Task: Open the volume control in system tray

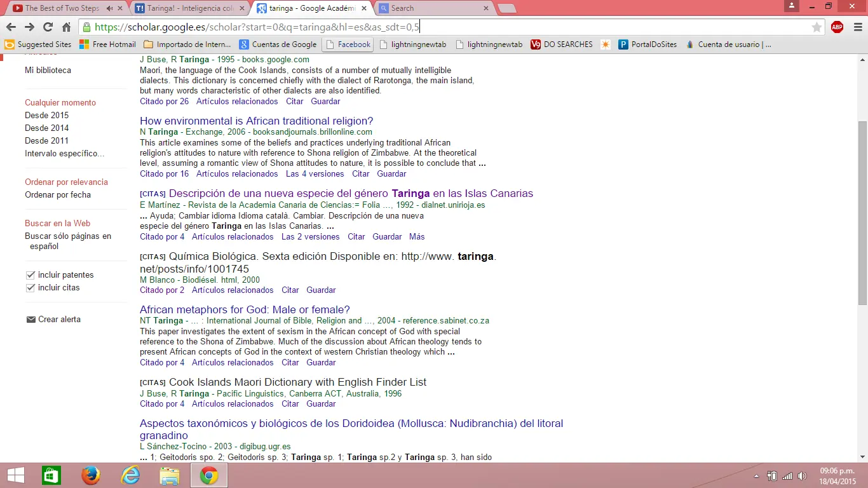Action: pyautogui.click(x=803, y=476)
